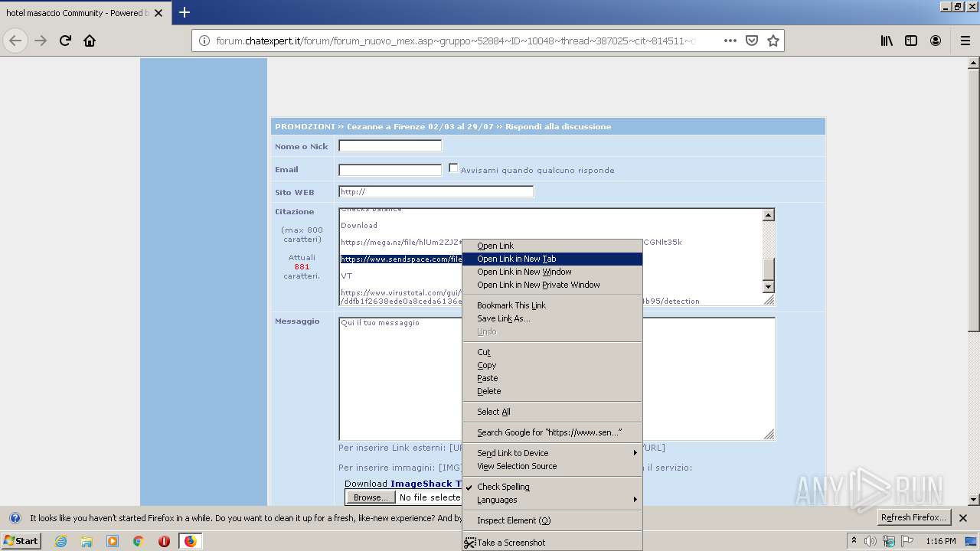
Task: Open Internet Explorer from the taskbar
Action: pyautogui.click(x=60, y=541)
